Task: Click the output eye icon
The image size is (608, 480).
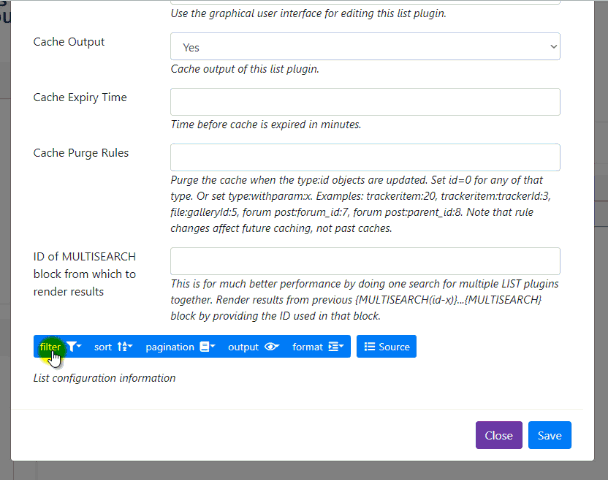Action: [x=270, y=347]
